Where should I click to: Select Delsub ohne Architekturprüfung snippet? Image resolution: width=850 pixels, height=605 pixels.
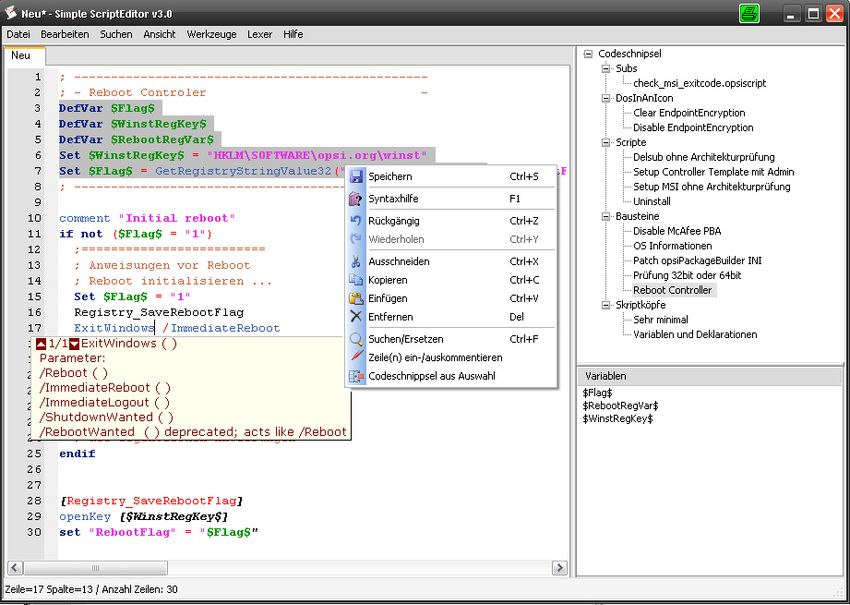coord(704,157)
